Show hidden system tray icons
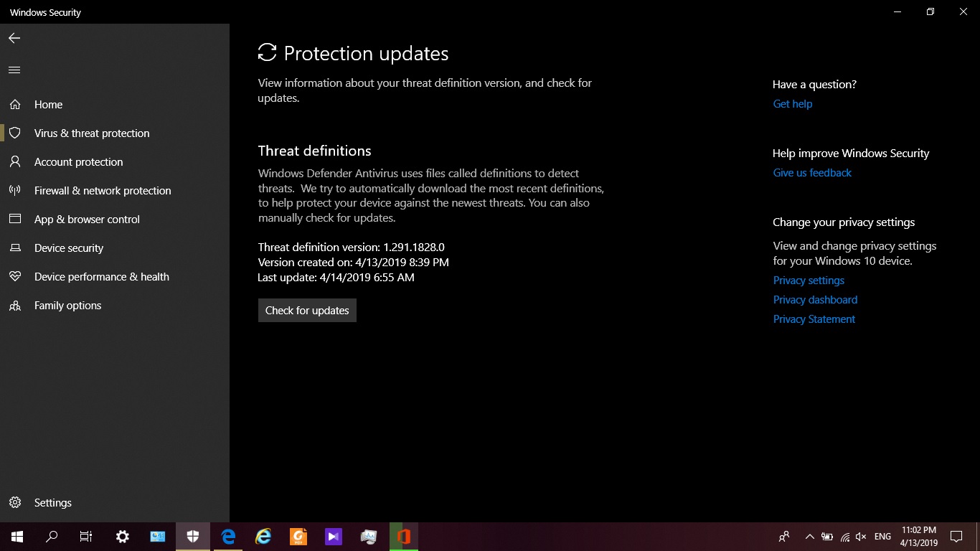 coord(810,537)
